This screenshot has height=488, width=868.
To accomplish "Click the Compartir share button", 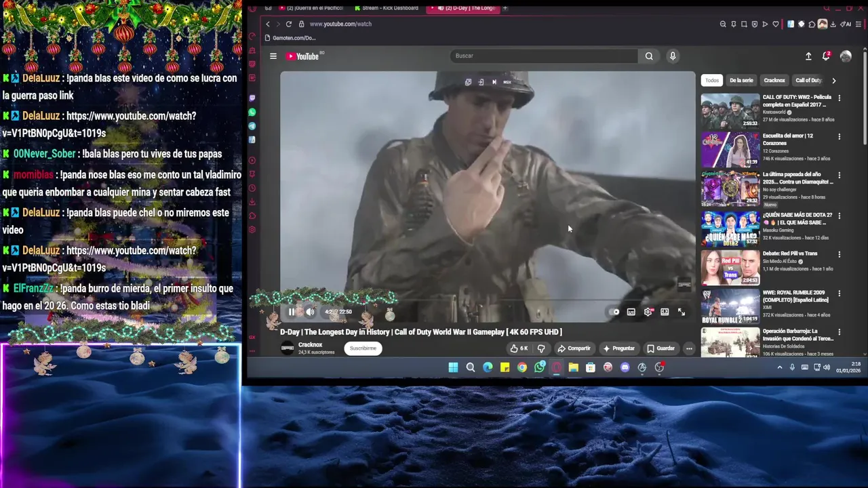I will (574, 348).
